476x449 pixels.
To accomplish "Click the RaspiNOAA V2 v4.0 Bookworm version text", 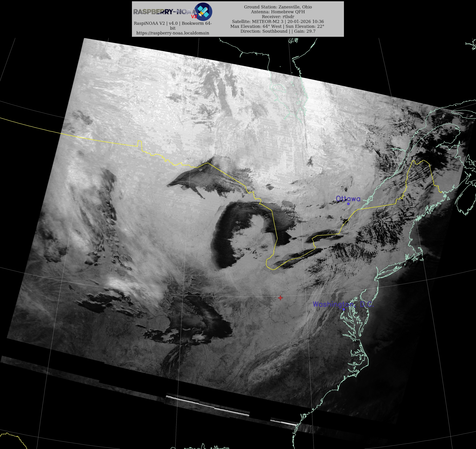I will (173, 23).
